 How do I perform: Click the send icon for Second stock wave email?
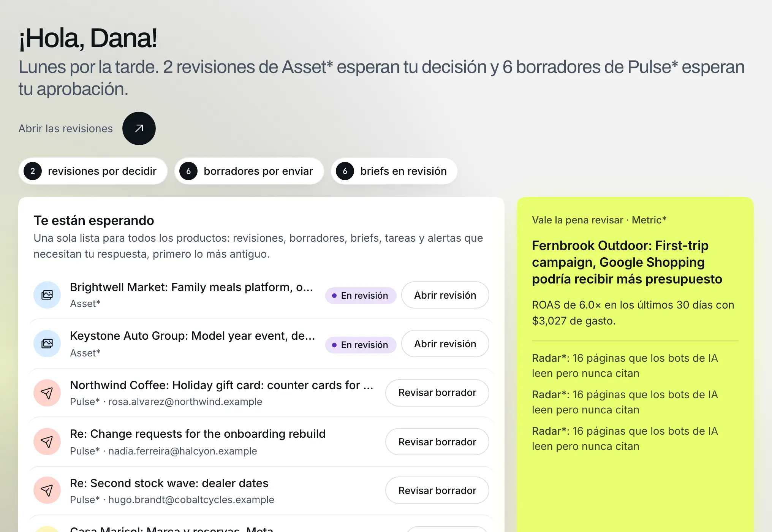tap(47, 490)
